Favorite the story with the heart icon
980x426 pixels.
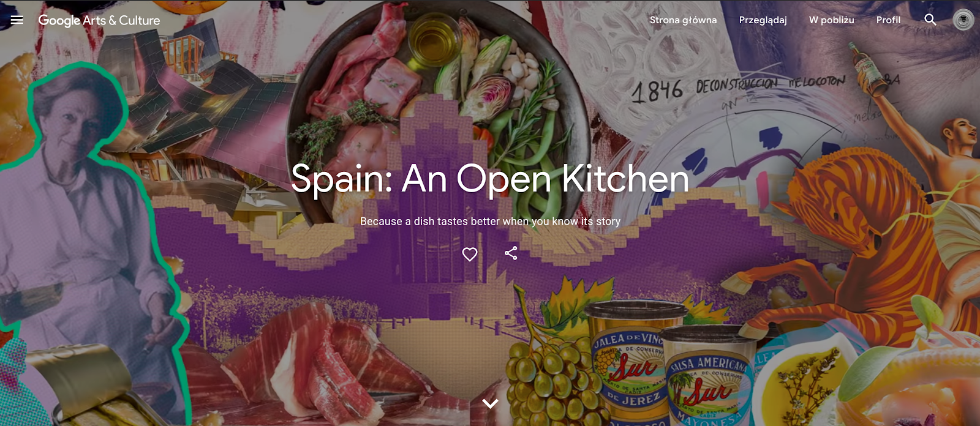click(470, 254)
